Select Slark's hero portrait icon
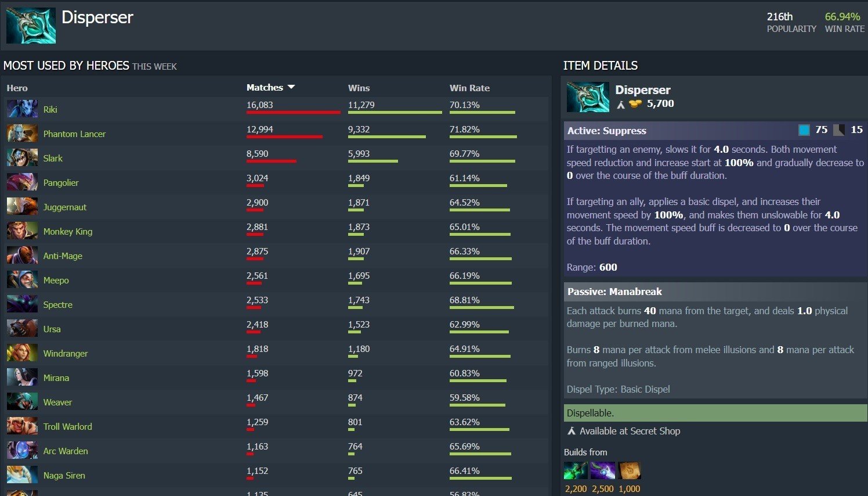This screenshot has width=868, height=496. [x=22, y=158]
